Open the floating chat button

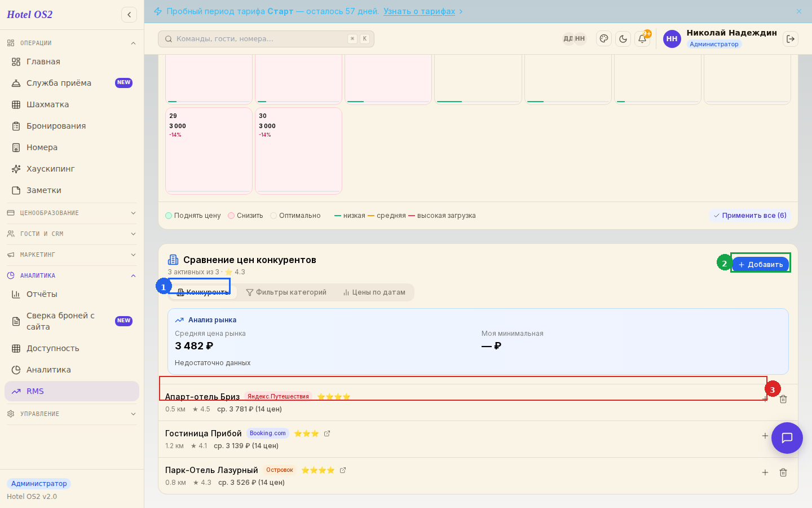pos(787,438)
